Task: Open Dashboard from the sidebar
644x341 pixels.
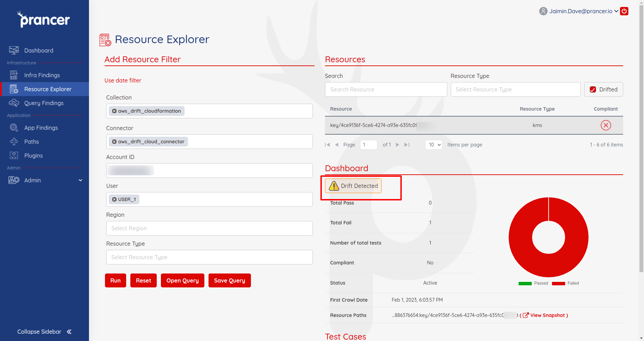Action: pos(39,50)
